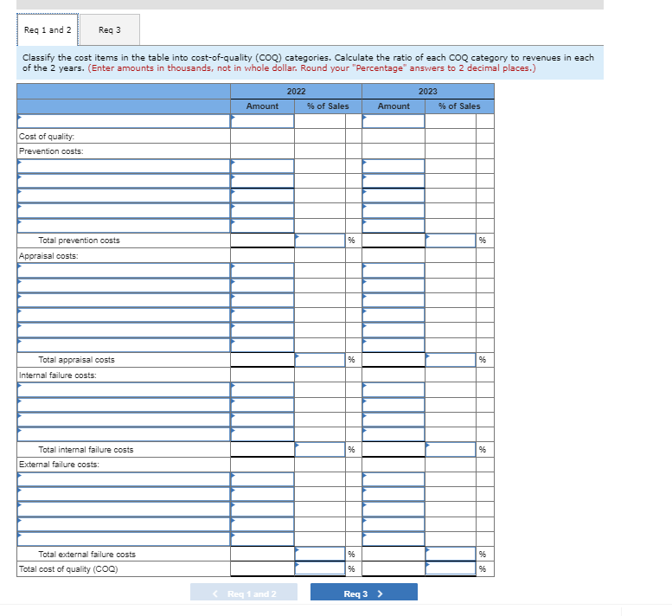The height and width of the screenshot is (616, 672).
Task: Click 2023 Amount in first External failure item row
Action: point(394,479)
